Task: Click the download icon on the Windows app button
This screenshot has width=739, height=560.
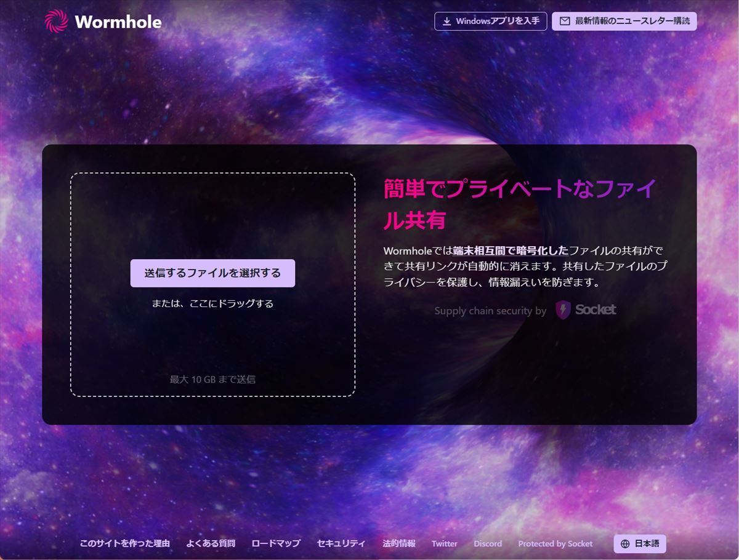Action: click(447, 21)
